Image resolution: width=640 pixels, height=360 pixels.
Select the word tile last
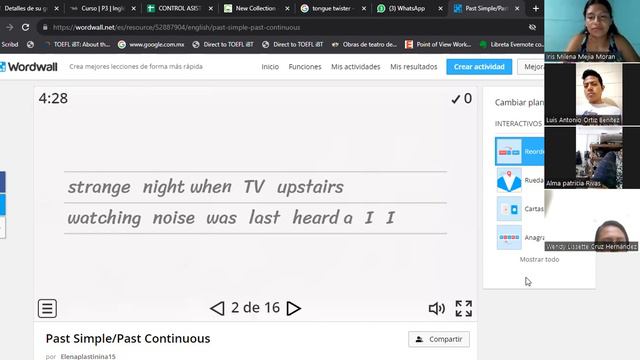[x=264, y=218]
